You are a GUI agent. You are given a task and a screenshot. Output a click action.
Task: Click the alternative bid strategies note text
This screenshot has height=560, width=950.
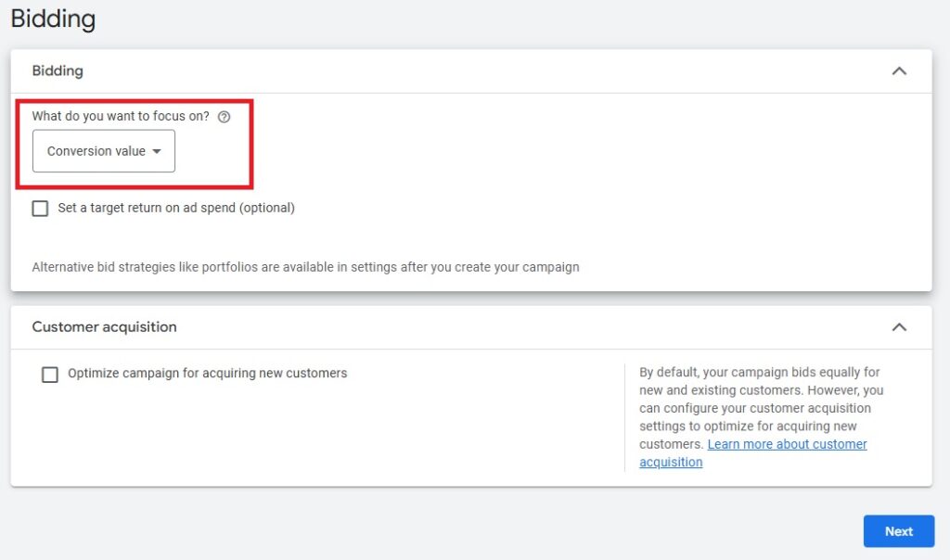click(x=305, y=267)
